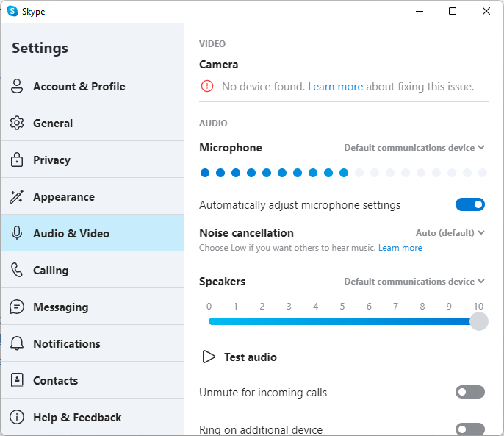504x436 pixels.
Task: Open Learn more link for camera issue
Action: (x=335, y=87)
